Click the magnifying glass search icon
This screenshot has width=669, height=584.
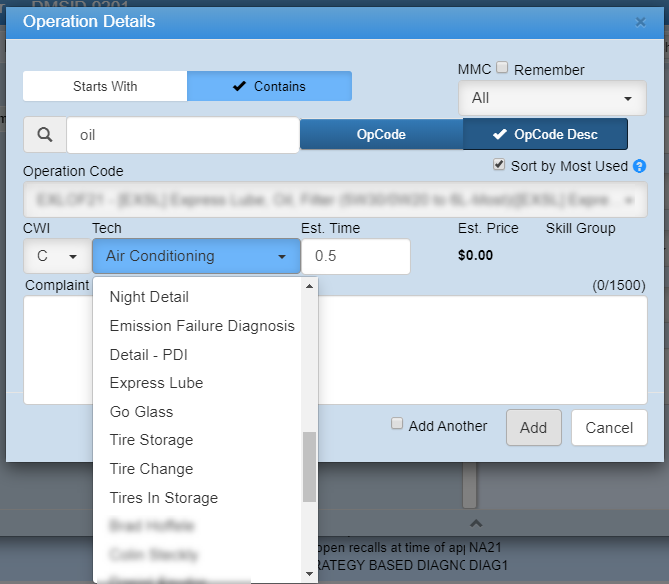[44, 134]
